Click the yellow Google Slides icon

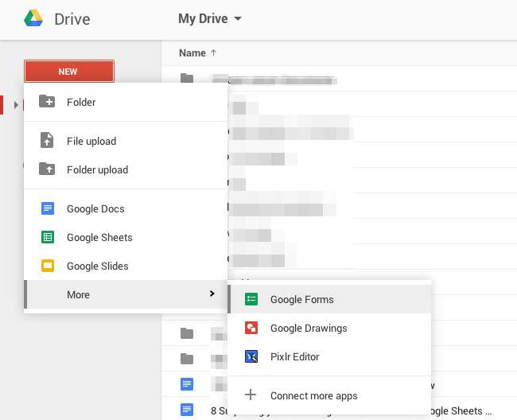tap(47, 266)
